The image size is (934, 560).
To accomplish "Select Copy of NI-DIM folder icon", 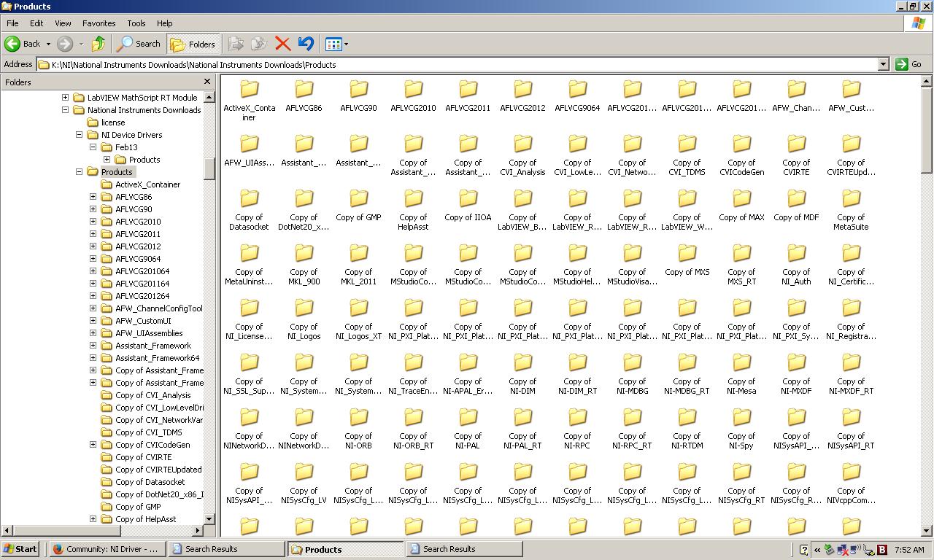I will pos(522,362).
